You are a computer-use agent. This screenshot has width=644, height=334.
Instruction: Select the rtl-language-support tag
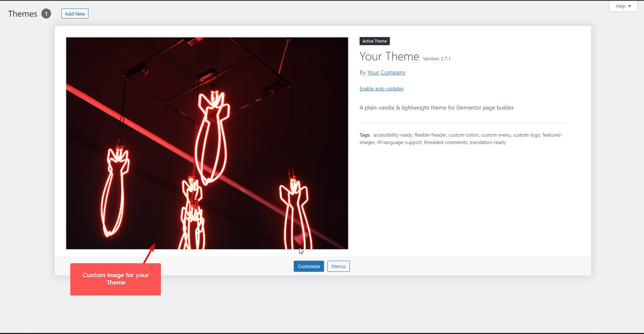pyautogui.click(x=399, y=142)
